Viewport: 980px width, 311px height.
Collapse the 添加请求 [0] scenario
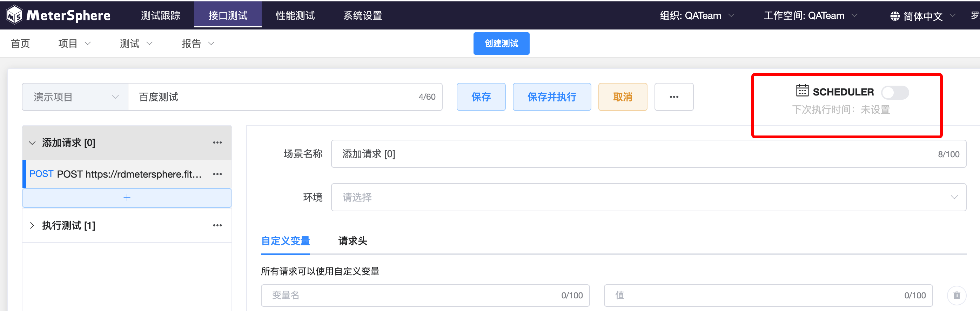click(32, 143)
